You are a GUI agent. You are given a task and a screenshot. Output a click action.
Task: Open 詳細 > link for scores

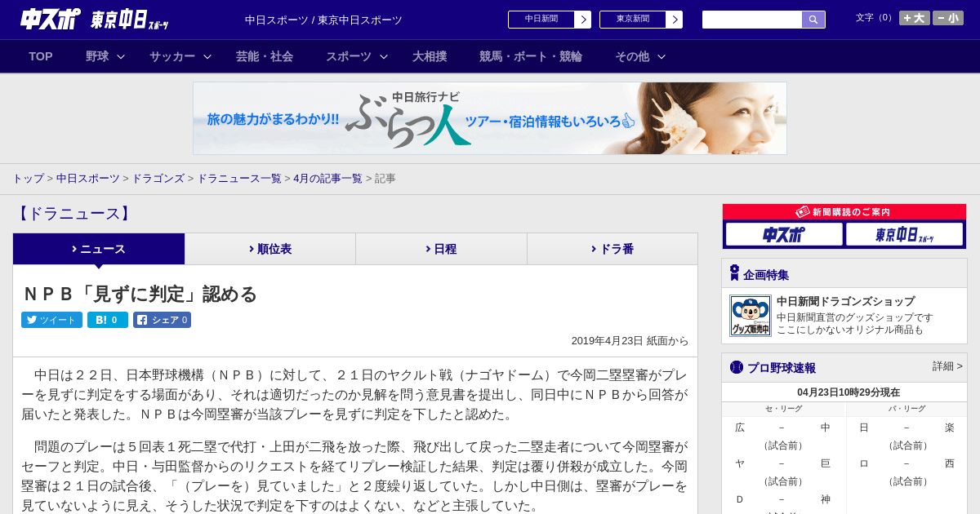947,366
